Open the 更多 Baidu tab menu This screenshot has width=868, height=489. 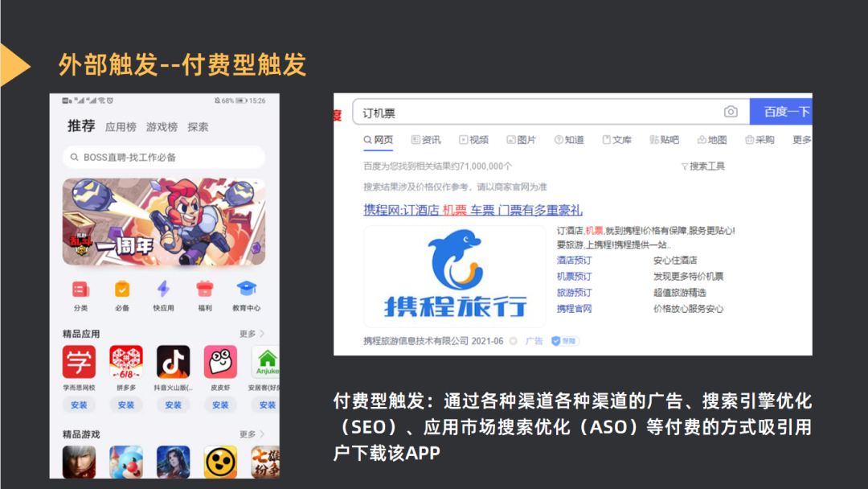coord(801,140)
